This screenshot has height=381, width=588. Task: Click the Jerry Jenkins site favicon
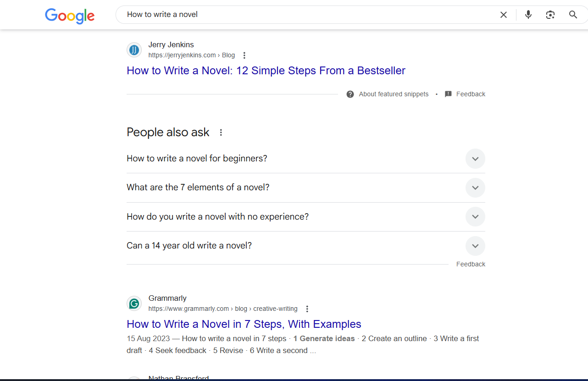tap(134, 50)
